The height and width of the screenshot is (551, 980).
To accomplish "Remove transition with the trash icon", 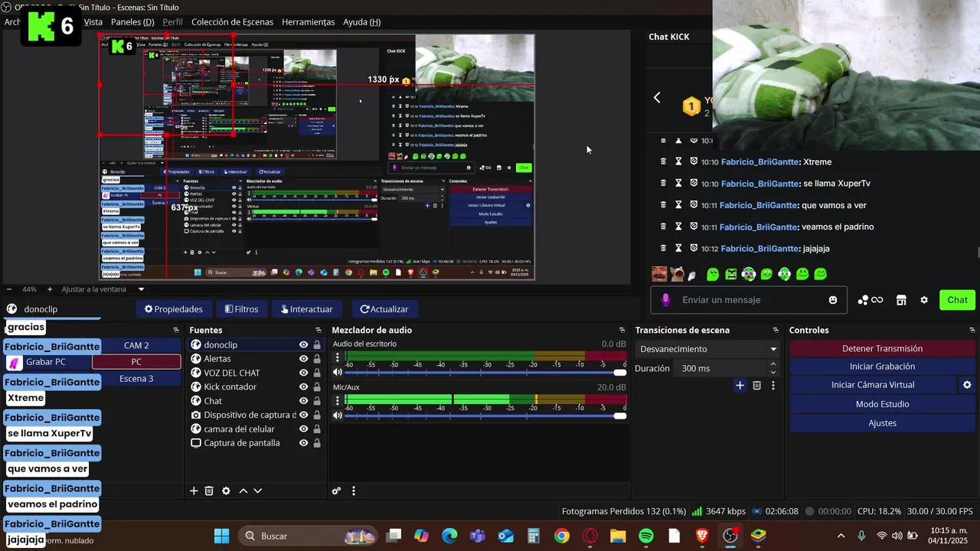I will point(756,386).
